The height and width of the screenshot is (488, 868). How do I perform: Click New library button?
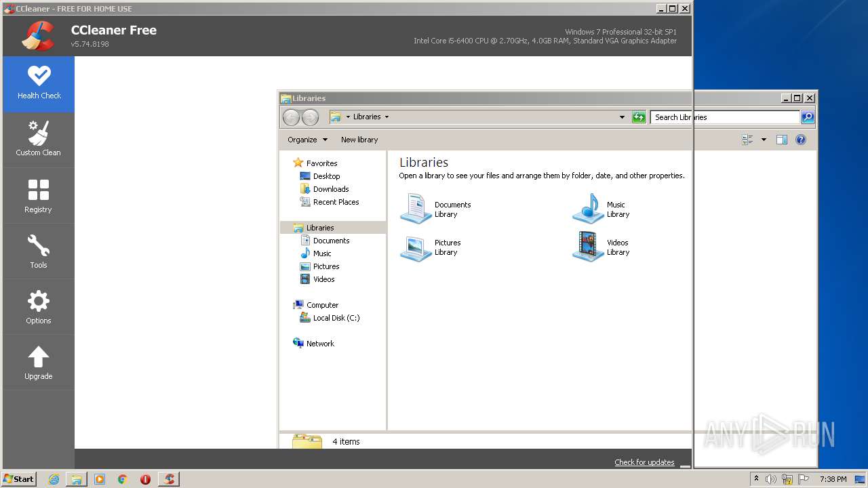[x=359, y=140]
